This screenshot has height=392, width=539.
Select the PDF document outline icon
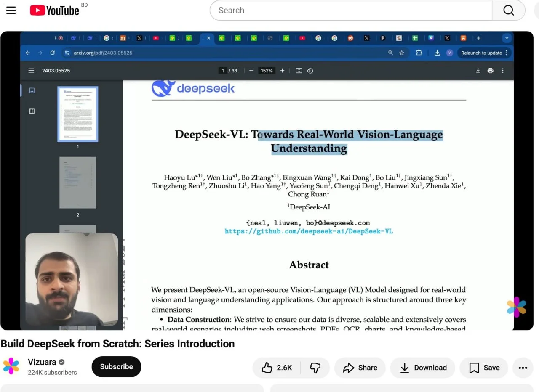[x=32, y=111]
